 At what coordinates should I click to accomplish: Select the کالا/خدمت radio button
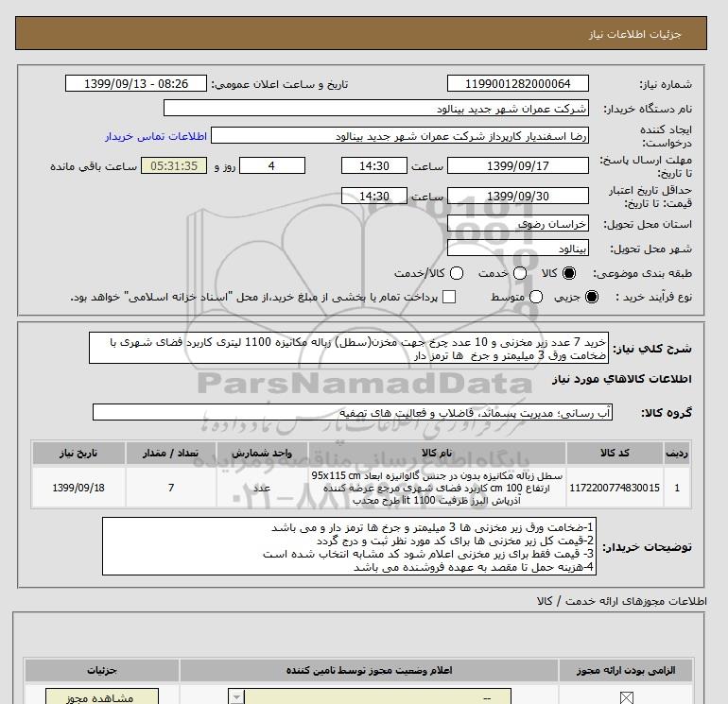[457, 273]
